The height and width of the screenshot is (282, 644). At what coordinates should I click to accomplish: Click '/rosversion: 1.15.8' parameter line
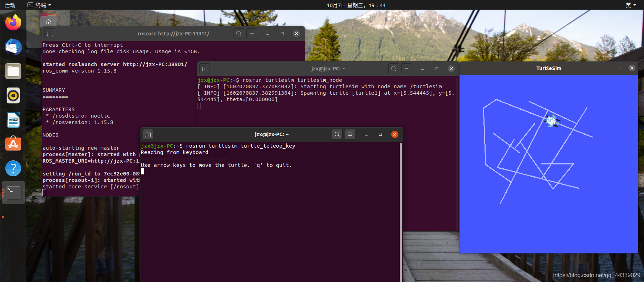[x=79, y=122]
